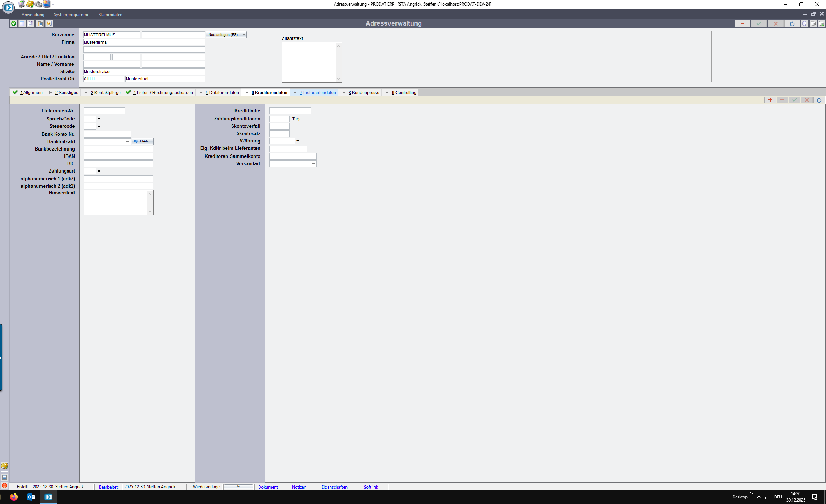Click red minus delete icon in header

(742, 23)
